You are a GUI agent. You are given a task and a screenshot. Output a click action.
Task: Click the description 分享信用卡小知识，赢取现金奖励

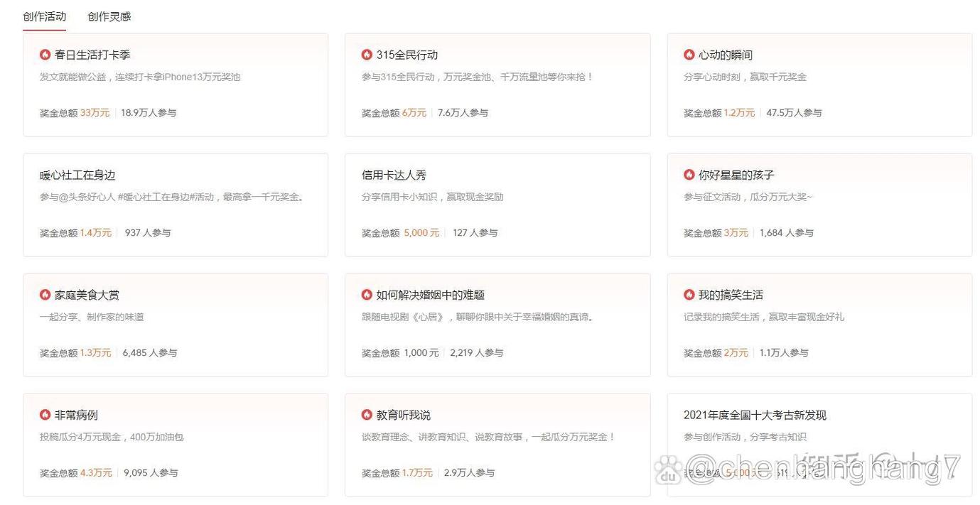click(433, 197)
